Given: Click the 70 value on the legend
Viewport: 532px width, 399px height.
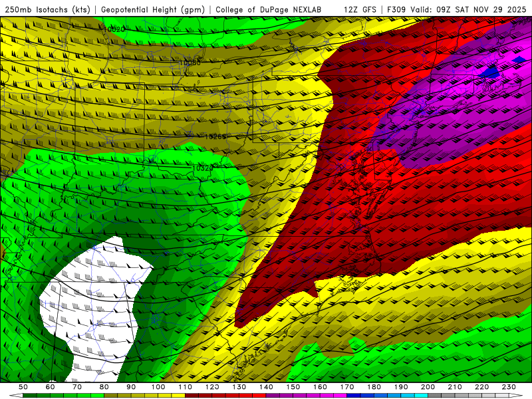Looking at the screenshot, I should (x=77, y=387).
